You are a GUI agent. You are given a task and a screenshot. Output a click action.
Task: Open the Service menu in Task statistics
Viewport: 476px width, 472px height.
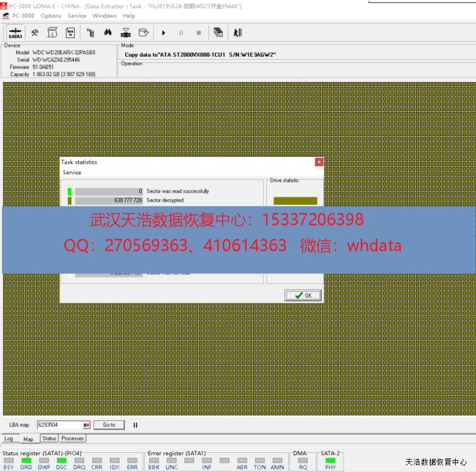point(72,173)
